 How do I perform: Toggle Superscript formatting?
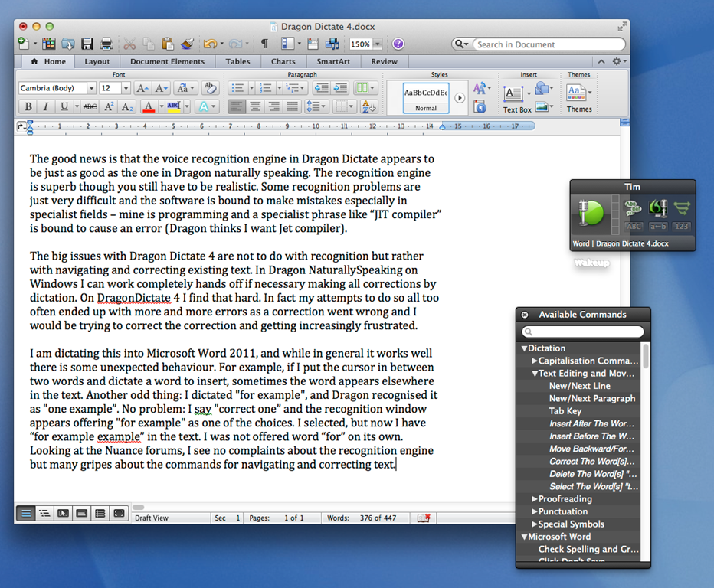(109, 107)
